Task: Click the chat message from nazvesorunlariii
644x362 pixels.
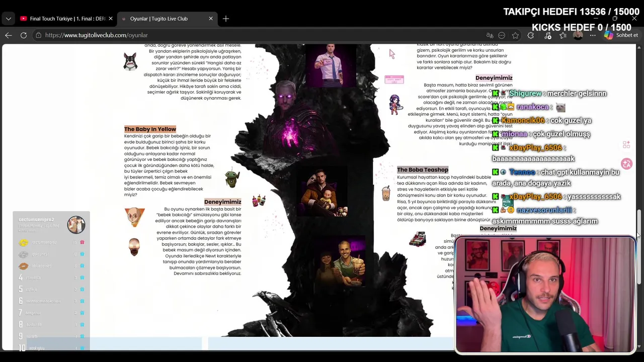Action: tap(545, 216)
